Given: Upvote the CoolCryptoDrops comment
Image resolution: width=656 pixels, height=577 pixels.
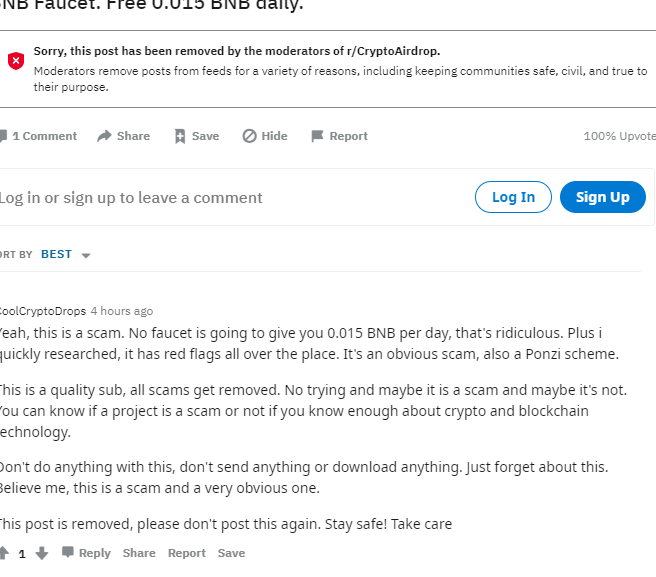Looking at the screenshot, I should [4, 553].
